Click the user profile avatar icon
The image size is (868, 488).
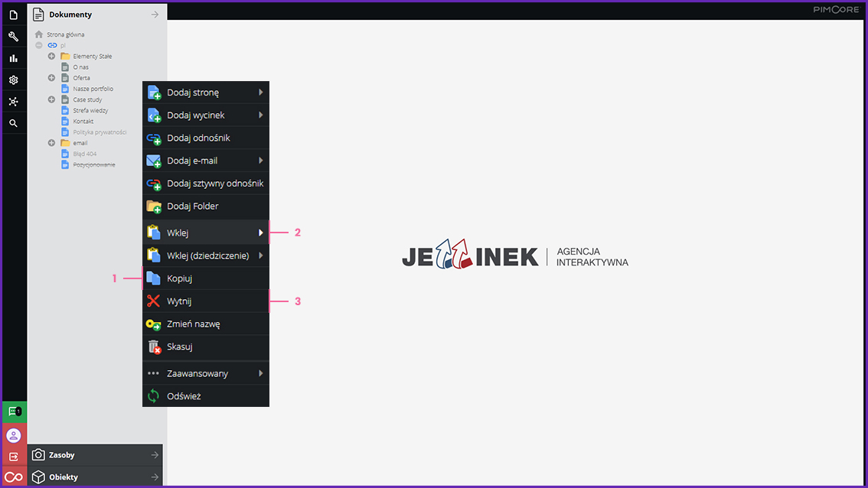(x=13, y=435)
